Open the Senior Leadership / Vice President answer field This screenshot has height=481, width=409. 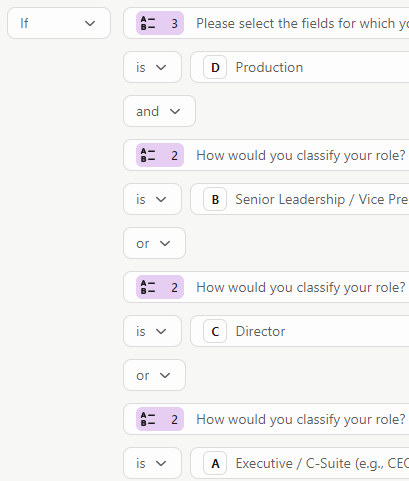click(x=300, y=199)
